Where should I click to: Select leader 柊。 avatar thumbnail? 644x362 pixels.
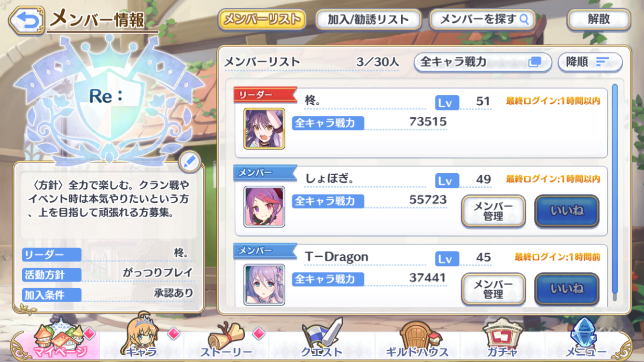tap(264, 128)
